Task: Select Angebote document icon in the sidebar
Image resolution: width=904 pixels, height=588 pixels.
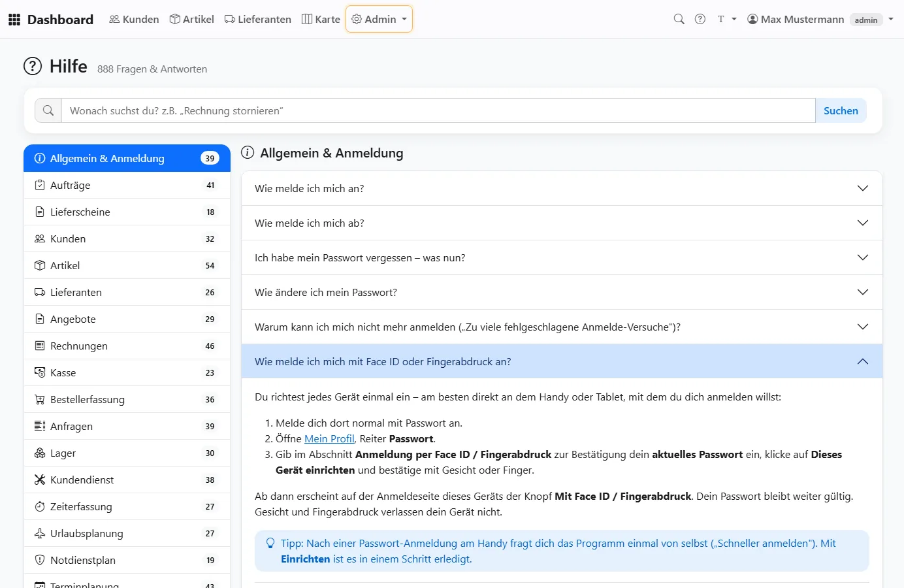Action: click(x=40, y=319)
